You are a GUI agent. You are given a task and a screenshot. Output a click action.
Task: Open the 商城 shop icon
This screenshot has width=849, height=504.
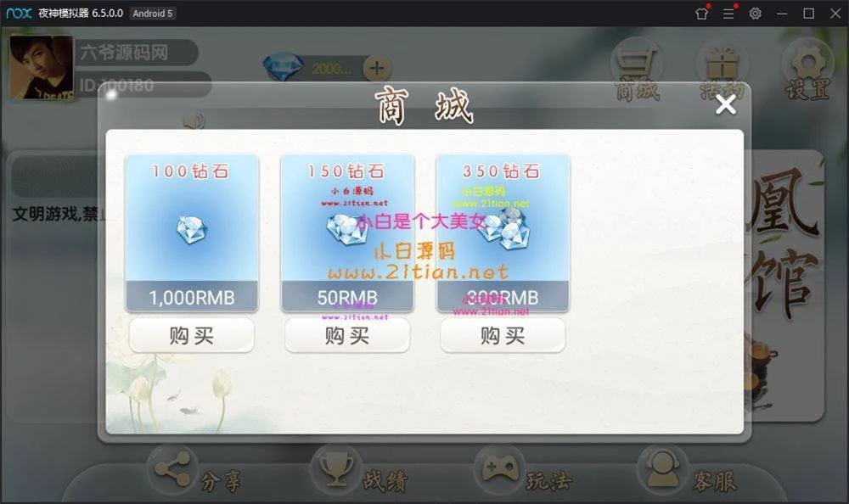(x=638, y=70)
